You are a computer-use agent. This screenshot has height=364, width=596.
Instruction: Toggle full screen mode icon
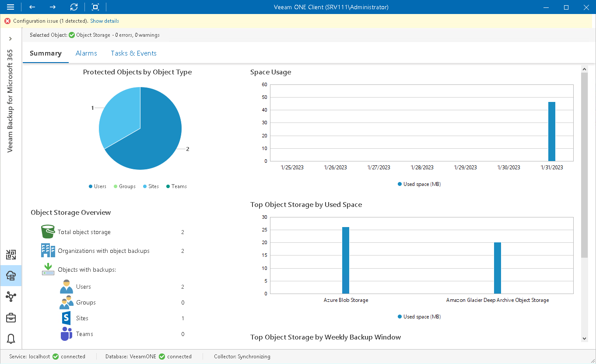95,7
